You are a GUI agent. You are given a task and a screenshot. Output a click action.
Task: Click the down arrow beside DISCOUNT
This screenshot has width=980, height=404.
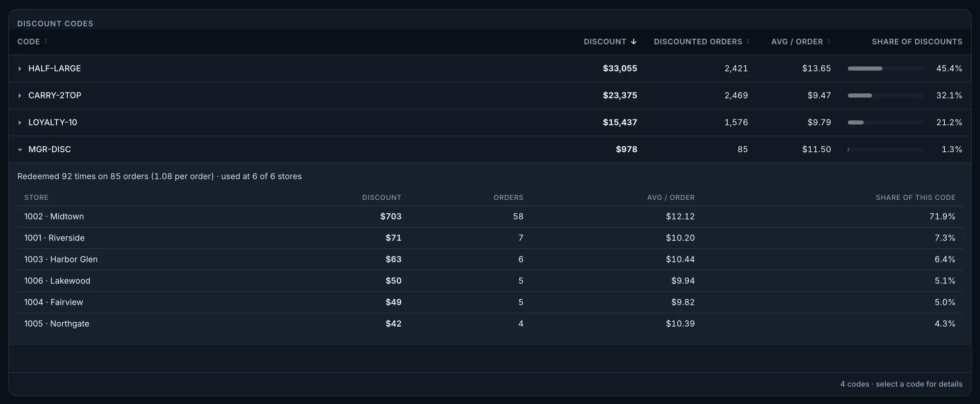(634, 42)
